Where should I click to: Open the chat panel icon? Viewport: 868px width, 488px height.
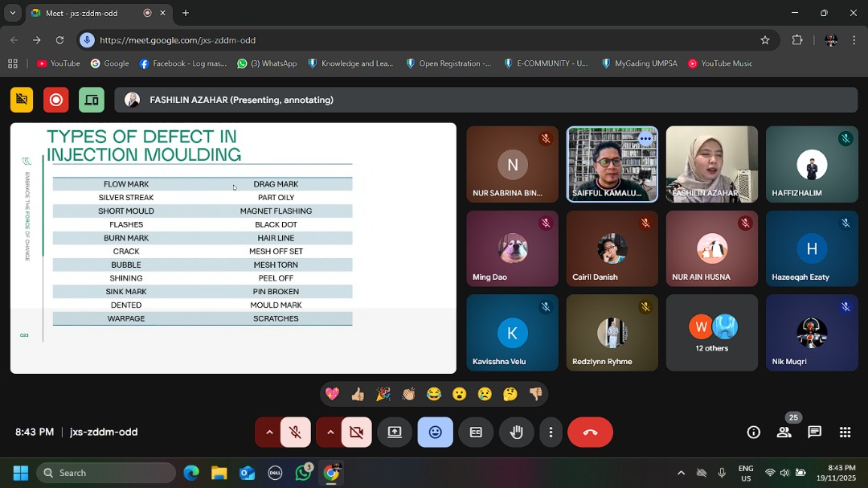(814, 433)
